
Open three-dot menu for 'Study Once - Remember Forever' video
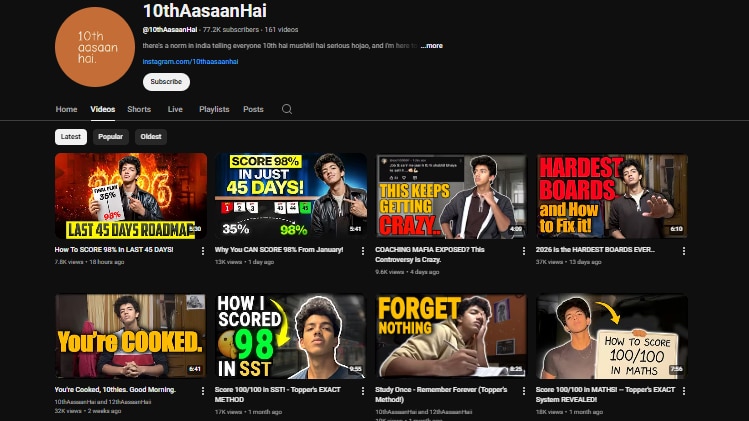tap(524, 391)
